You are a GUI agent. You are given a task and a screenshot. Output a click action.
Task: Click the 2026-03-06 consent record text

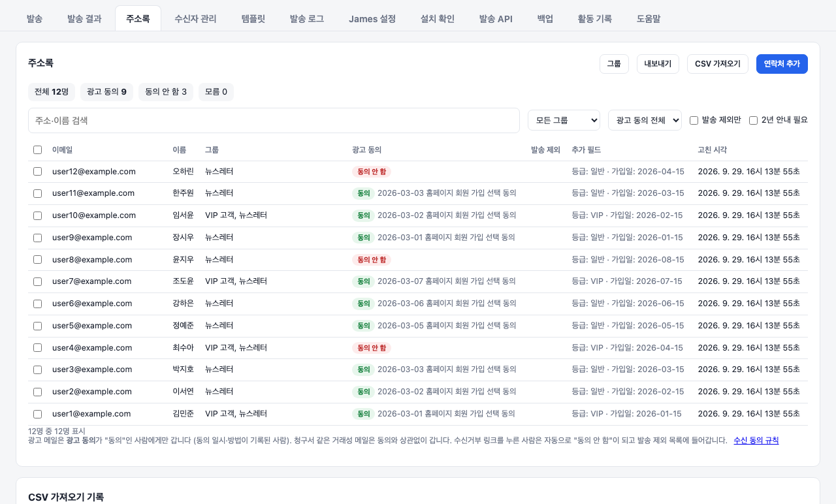(447, 304)
